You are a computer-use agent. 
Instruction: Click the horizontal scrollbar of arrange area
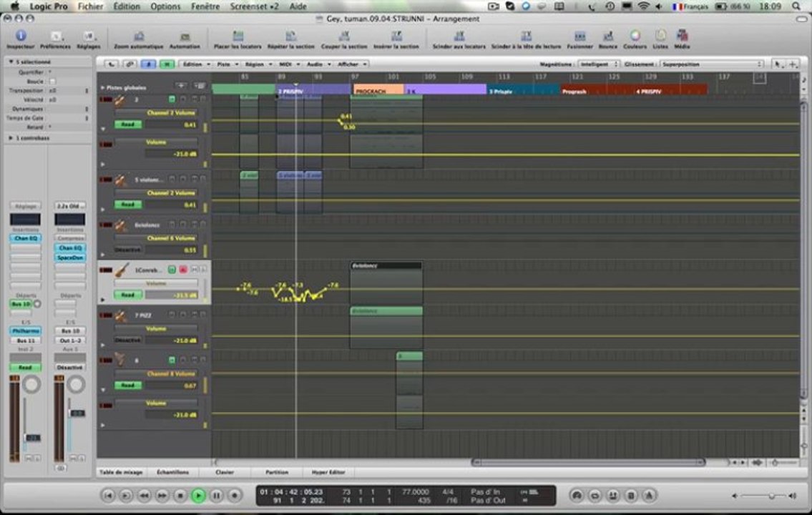tap(588, 461)
